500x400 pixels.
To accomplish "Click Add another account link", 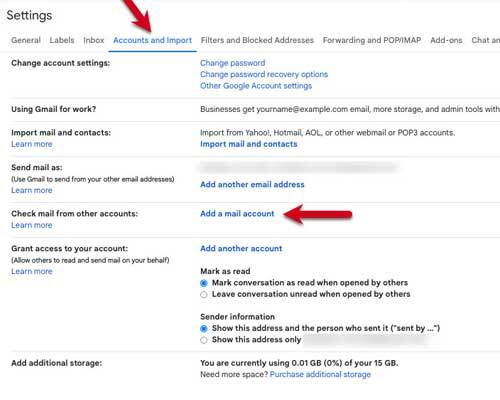I will (241, 249).
